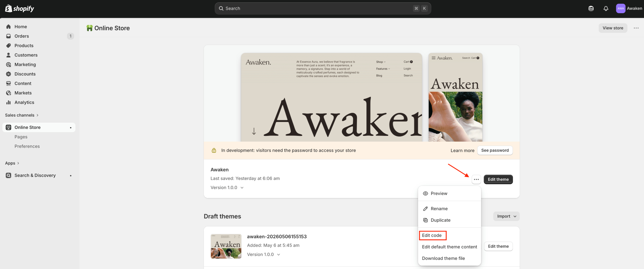Image resolution: width=644 pixels, height=269 pixels.
Task: Click the Rename pencil icon in menu
Action: click(x=426, y=209)
